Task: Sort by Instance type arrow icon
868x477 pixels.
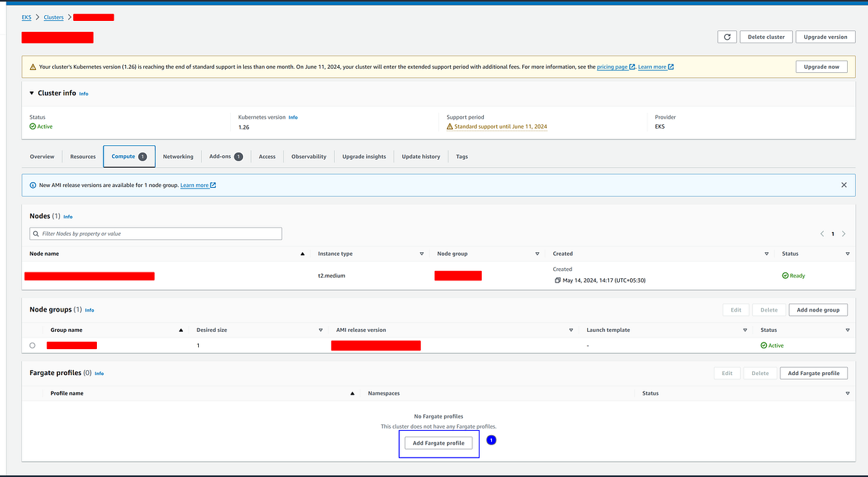Action: pos(422,254)
